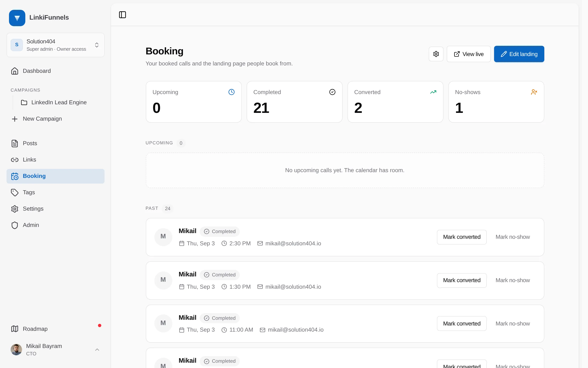The image size is (588, 368).
Task: Open the sidebar Settings page
Action: [x=55, y=209]
